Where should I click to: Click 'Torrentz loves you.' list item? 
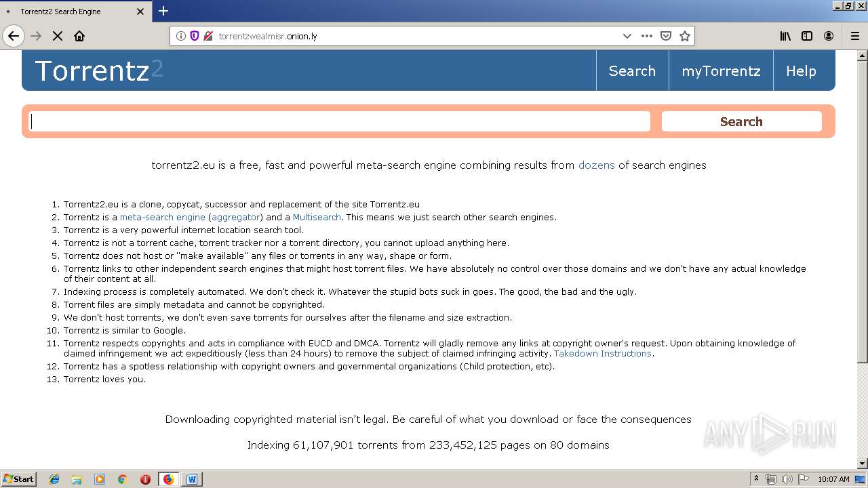coord(104,379)
